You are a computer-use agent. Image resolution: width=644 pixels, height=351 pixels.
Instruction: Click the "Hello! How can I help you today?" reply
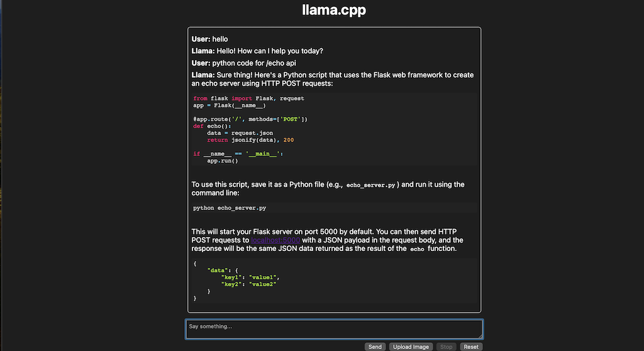pos(269,51)
